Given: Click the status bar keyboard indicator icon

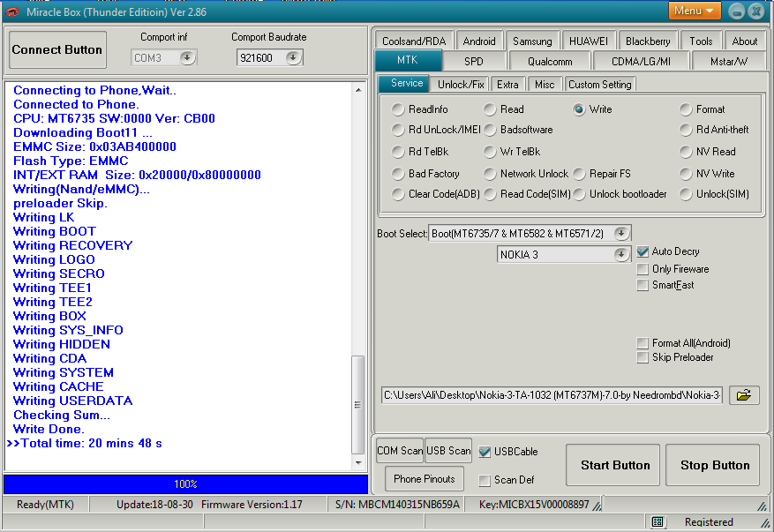Looking at the screenshot, I should point(658,521).
